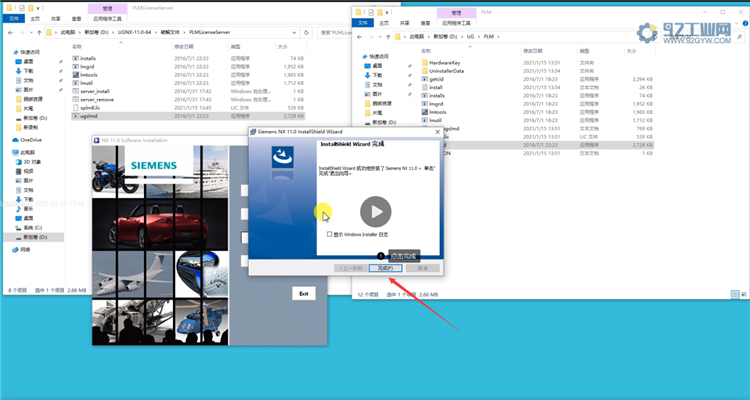The height and width of the screenshot is (400, 750).
Task: Open the 主页 tab in PLMLicenseServer window
Action: (x=35, y=19)
